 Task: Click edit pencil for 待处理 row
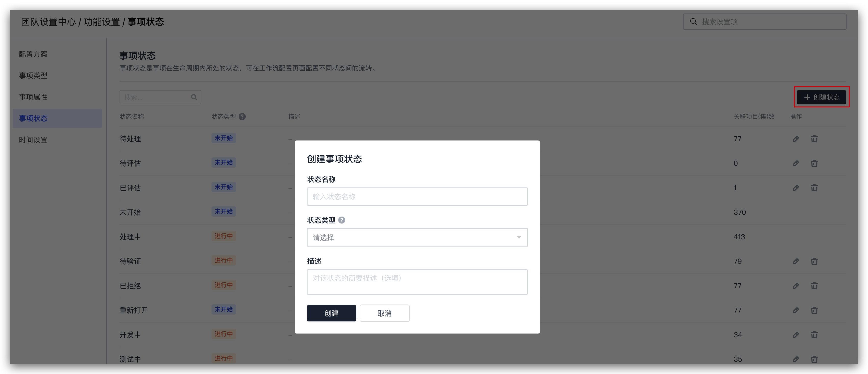795,139
